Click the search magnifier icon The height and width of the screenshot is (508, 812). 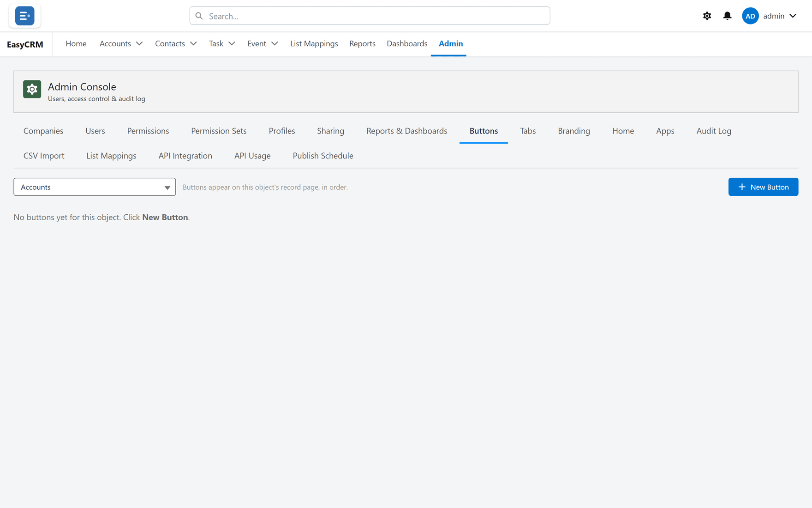[199, 16]
